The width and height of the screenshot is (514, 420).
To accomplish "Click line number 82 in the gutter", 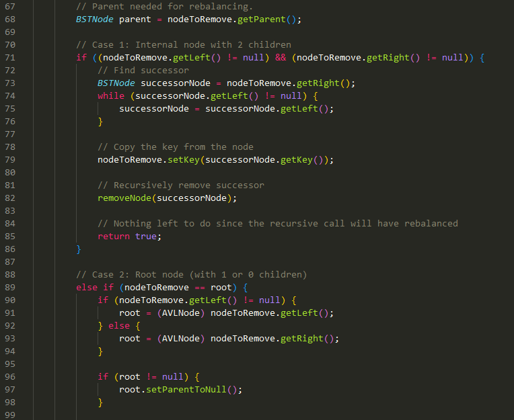I will pyautogui.click(x=10, y=198).
